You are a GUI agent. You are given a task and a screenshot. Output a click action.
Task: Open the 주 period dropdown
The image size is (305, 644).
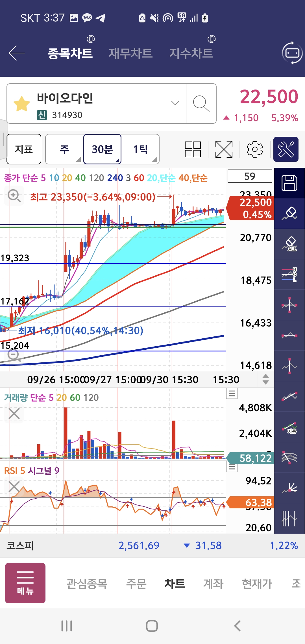[64, 149]
